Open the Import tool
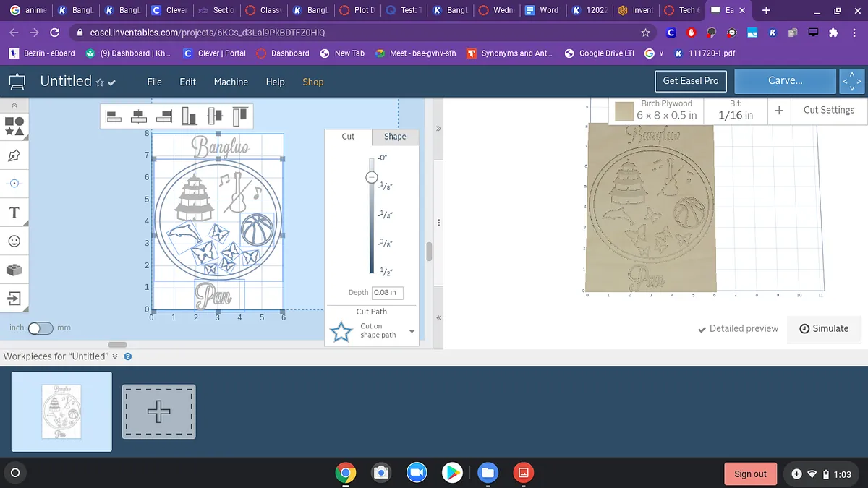This screenshot has height=488, width=868. (x=15, y=297)
